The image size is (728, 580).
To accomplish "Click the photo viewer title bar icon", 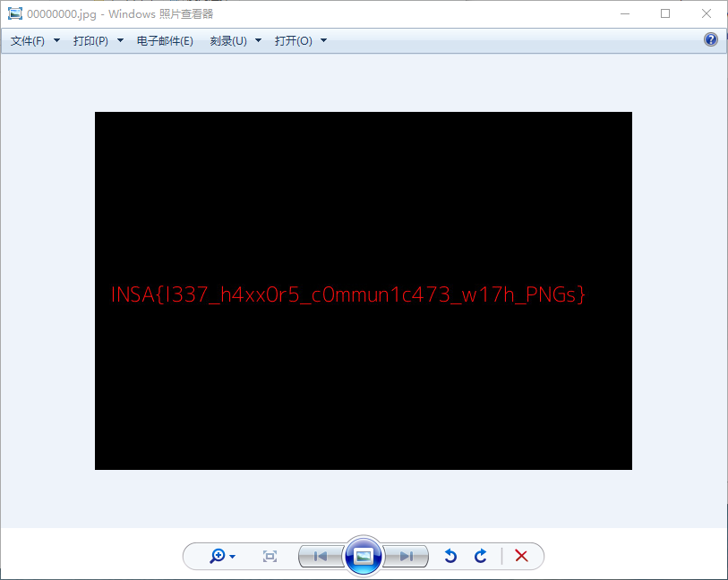I will pos(15,14).
